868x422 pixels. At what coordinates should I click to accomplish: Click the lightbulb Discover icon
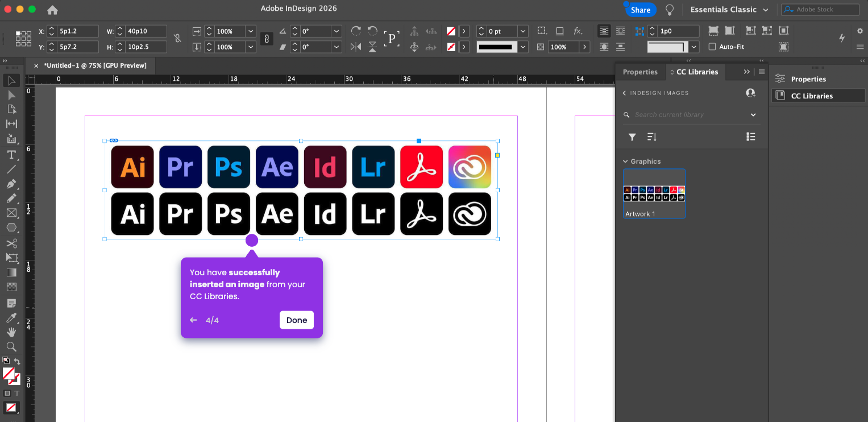tap(670, 10)
